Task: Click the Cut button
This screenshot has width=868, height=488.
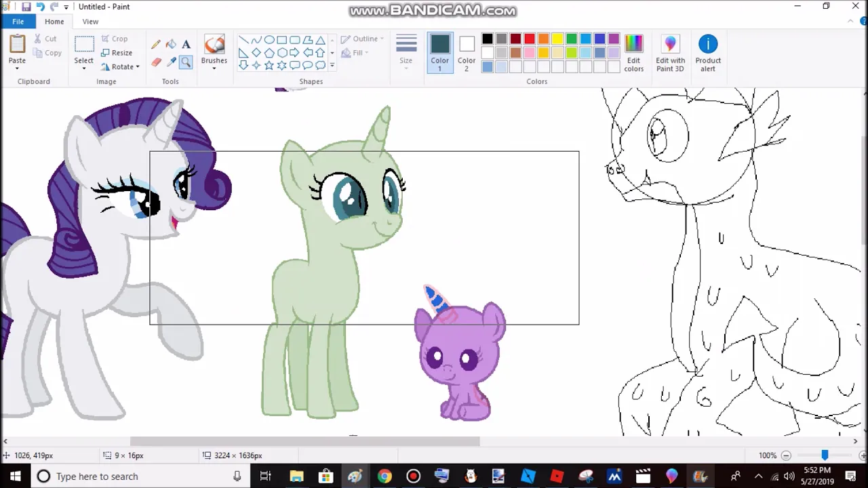Action: click(x=45, y=39)
